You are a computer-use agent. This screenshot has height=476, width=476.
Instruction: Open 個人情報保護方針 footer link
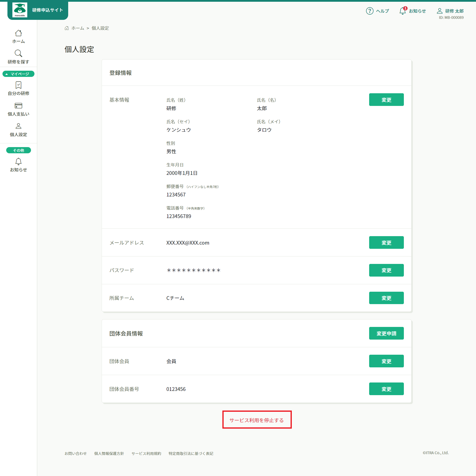109,453
